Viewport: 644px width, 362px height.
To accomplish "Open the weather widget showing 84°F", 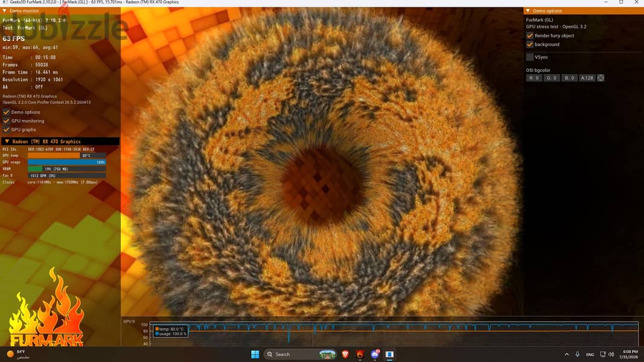I will point(18,354).
